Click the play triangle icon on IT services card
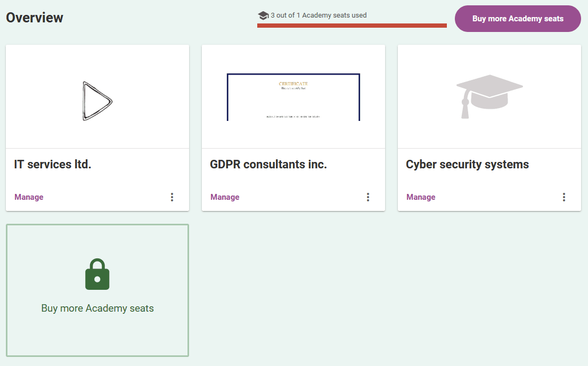Viewport: 588px width, 366px height. point(97,101)
